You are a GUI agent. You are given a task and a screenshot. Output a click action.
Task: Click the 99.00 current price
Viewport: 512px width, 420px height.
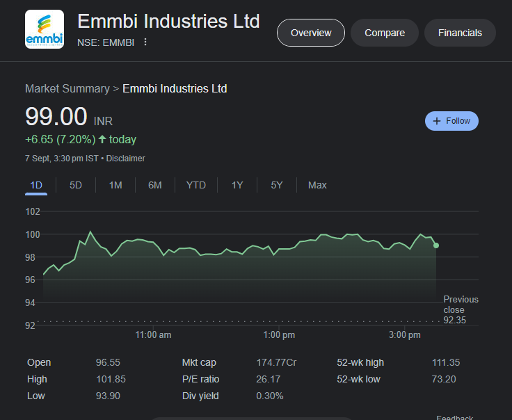[56, 116]
